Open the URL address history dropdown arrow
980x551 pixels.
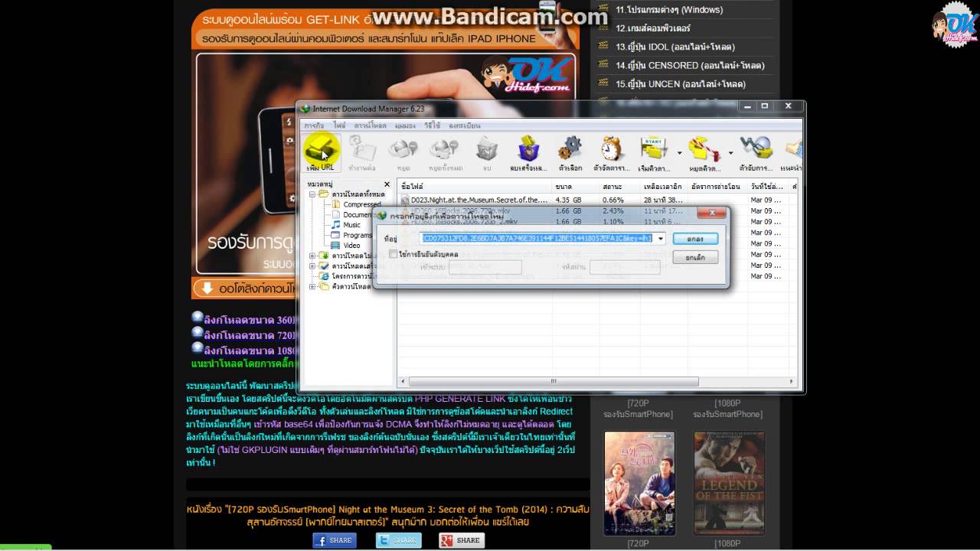[661, 239]
